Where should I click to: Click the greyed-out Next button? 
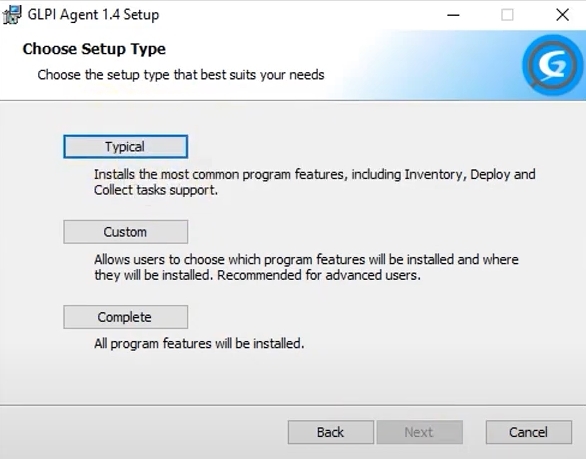tap(420, 432)
